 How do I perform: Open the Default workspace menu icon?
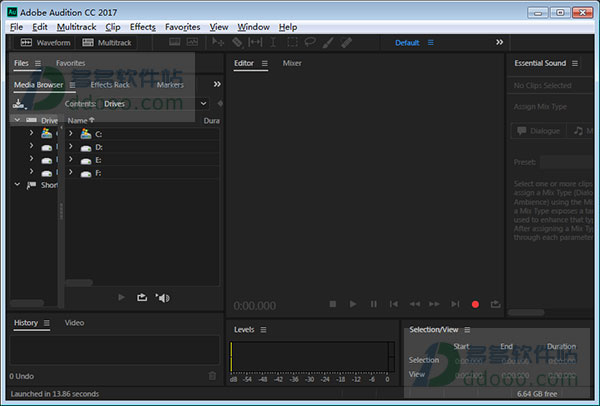point(431,42)
